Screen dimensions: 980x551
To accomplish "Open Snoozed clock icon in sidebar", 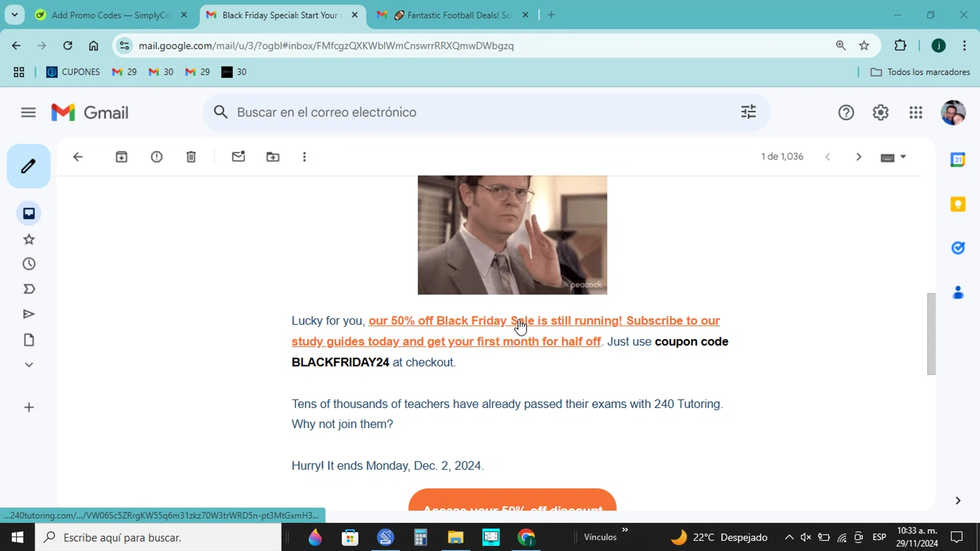I will click(x=29, y=264).
